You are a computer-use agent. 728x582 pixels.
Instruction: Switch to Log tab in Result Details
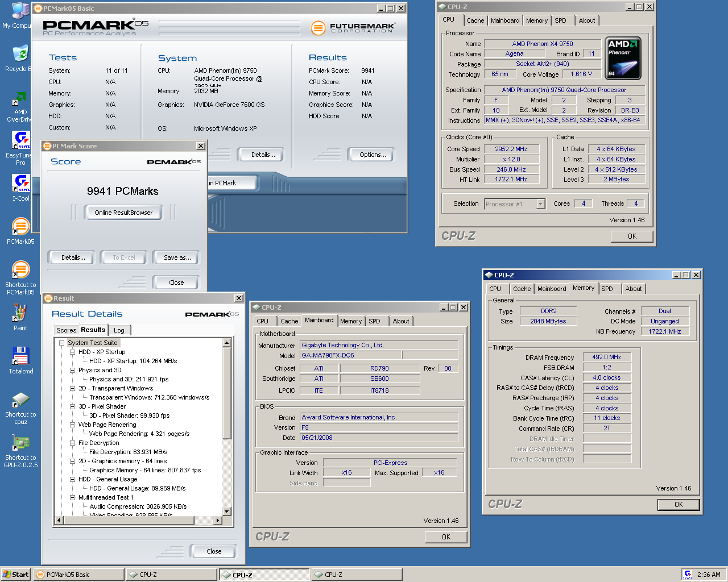tap(119, 330)
